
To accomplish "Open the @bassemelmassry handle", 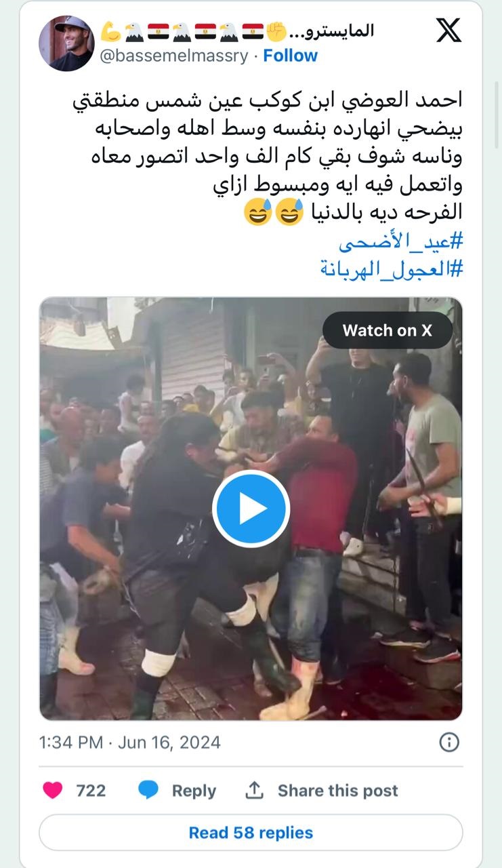I will click(174, 56).
